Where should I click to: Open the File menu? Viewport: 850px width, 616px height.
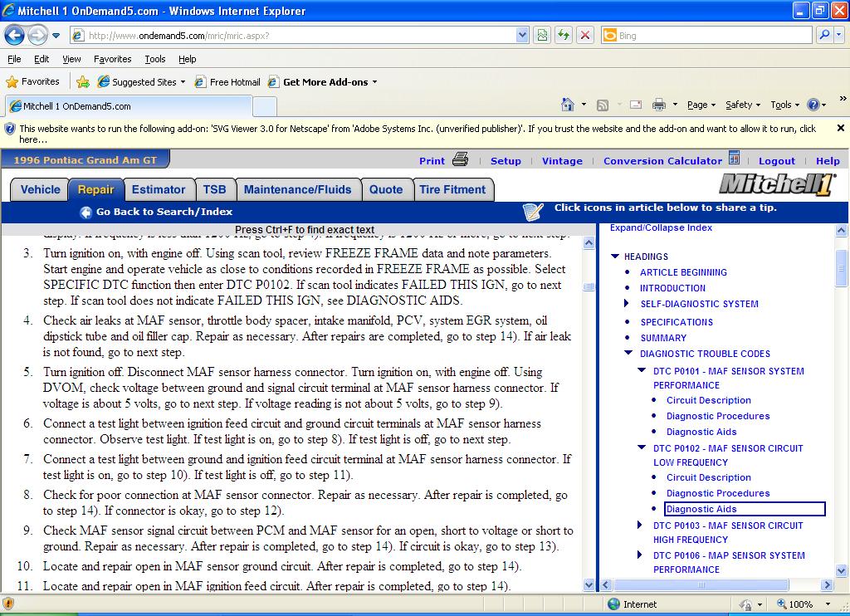tap(15, 59)
